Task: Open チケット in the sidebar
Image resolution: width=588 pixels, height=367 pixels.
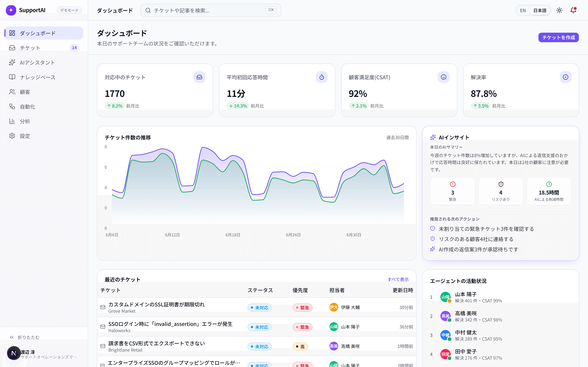Action: pos(44,48)
